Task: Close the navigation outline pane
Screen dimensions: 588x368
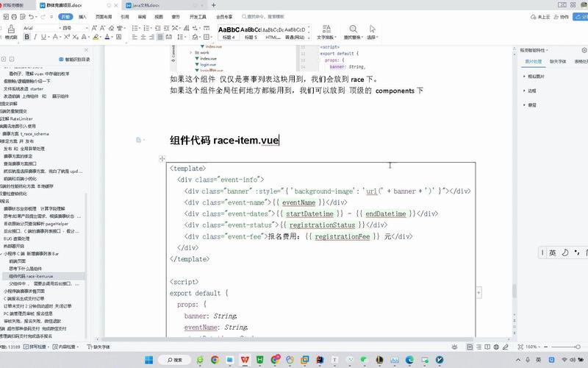Action: tap(86, 50)
